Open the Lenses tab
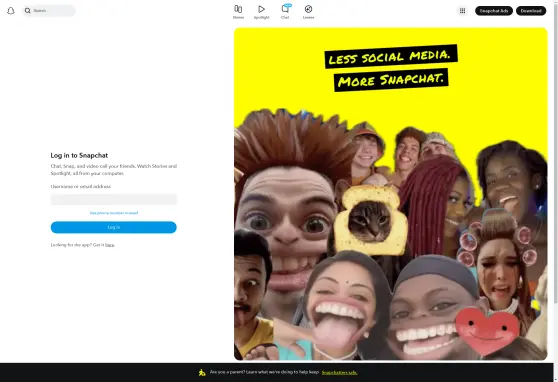The image size is (558, 382). pos(308,12)
